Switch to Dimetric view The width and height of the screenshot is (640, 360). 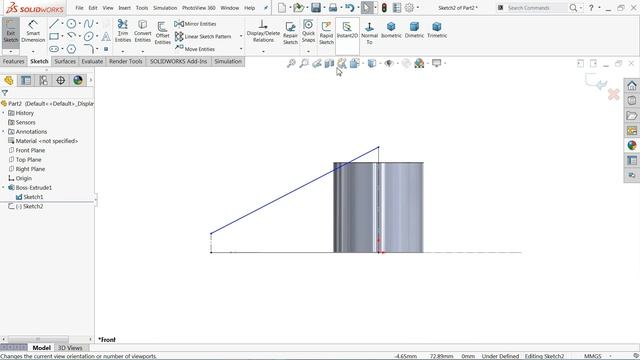[x=414, y=30]
